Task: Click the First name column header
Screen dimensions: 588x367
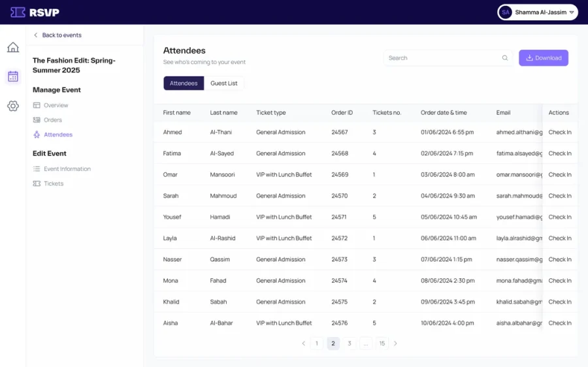Action: coord(176,112)
